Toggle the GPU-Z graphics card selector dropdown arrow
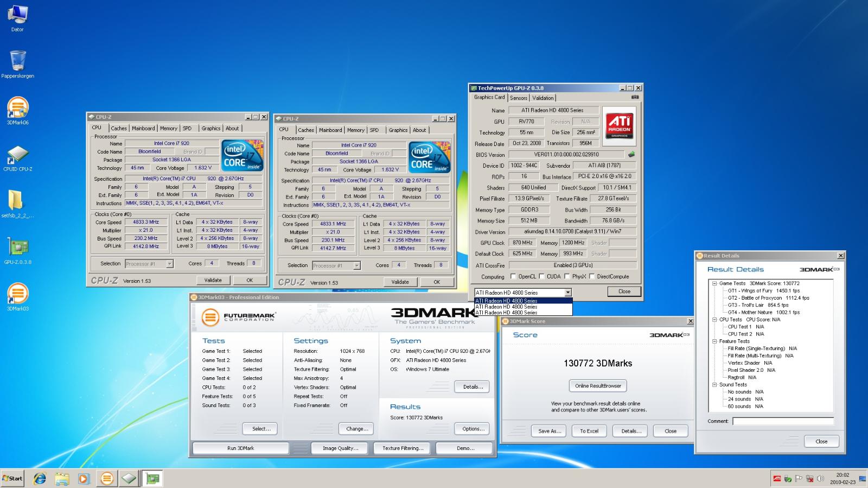The image size is (868, 488). tap(568, 293)
